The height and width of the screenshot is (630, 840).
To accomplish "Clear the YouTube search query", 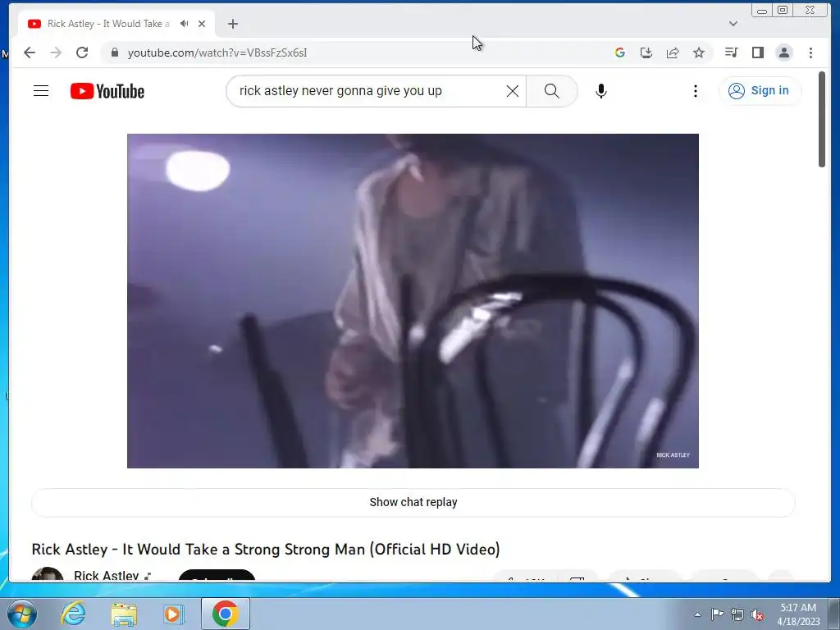I will point(513,91).
